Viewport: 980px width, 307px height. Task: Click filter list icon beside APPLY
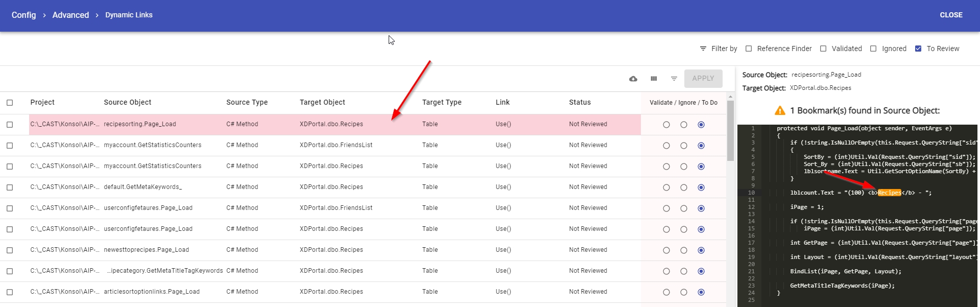pos(674,79)
